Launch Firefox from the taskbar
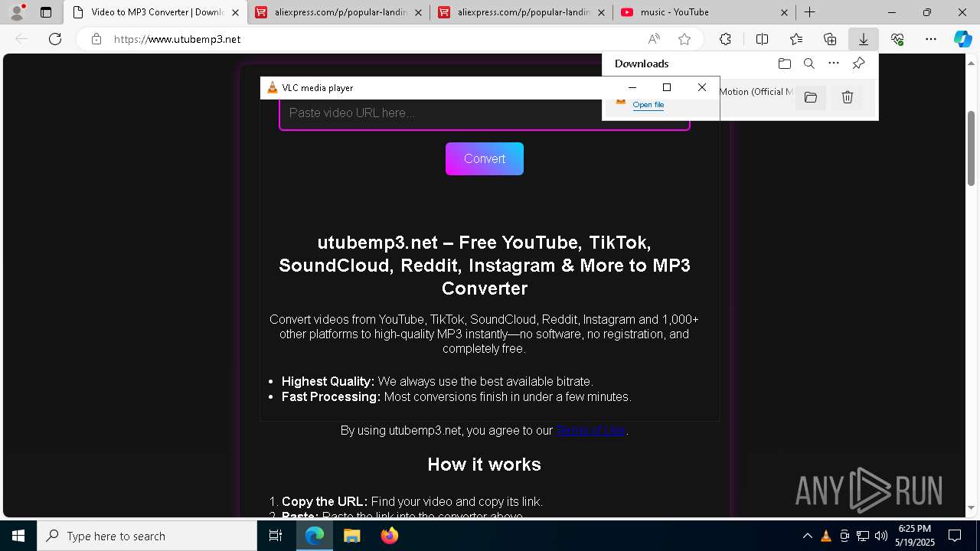 (x=389, y=536)
